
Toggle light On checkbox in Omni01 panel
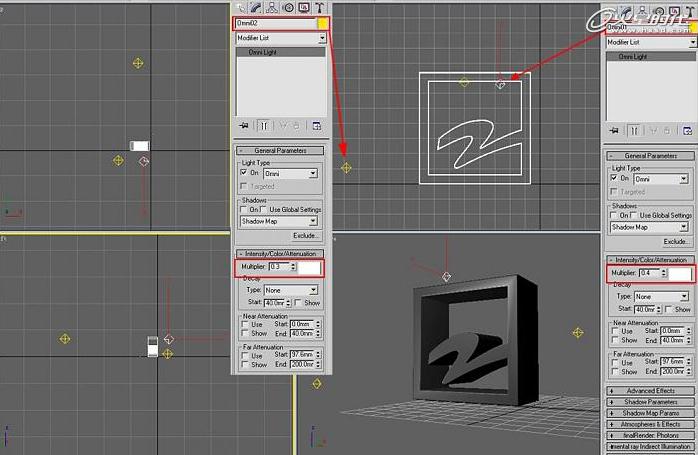(x=614, y=178)
